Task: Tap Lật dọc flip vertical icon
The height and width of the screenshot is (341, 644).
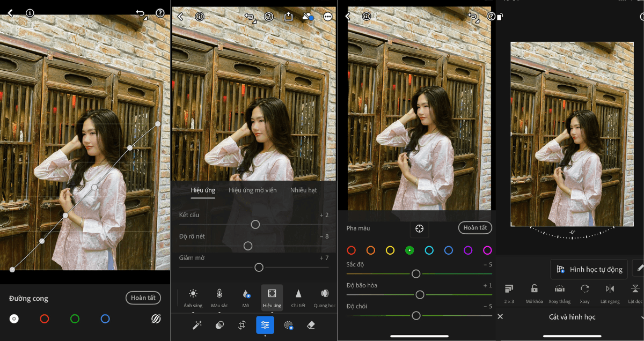Action: (x=635, y=289)
